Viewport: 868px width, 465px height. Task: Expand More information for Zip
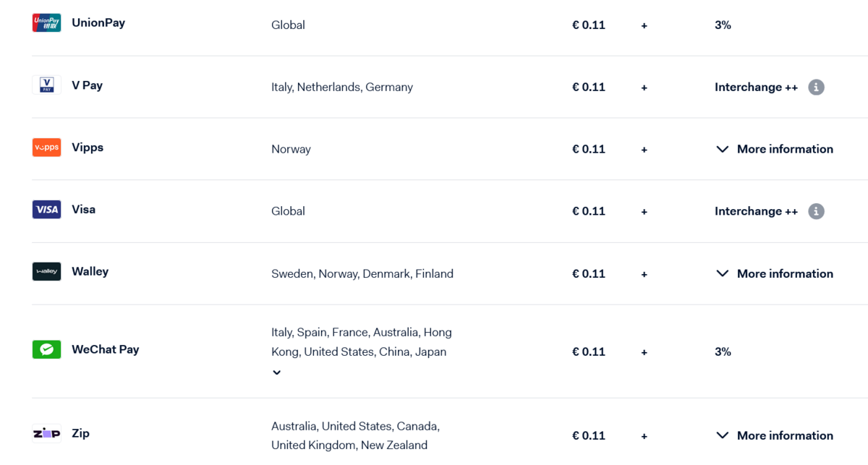point(774,435)
